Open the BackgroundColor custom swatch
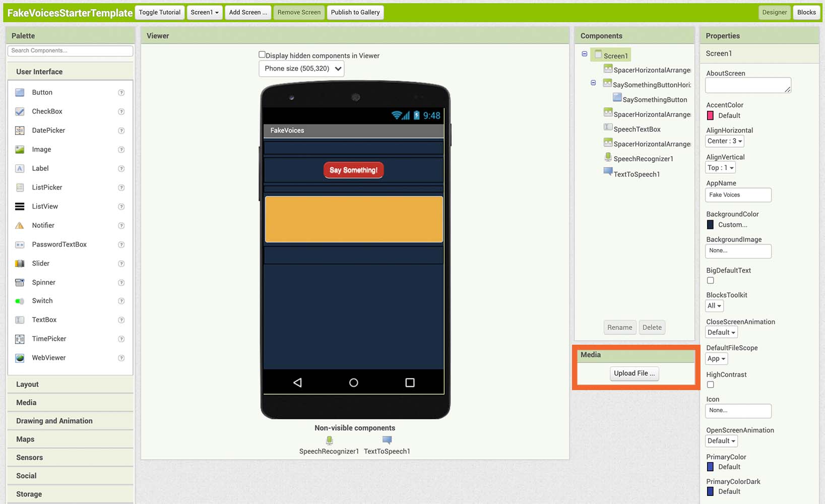Screen dimensions: 825x504 coord(711,225)
